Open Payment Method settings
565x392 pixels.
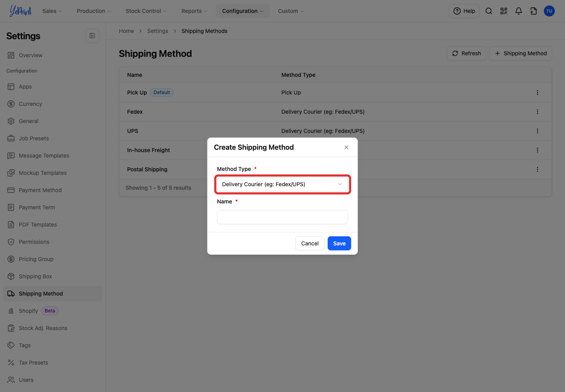pyautogui.click(x=53, y=190)
